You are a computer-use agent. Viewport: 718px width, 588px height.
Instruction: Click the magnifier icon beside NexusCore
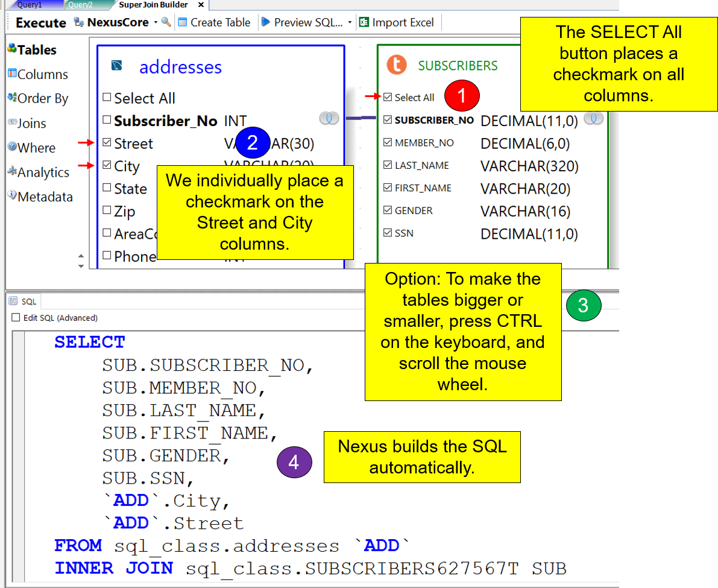166,22
